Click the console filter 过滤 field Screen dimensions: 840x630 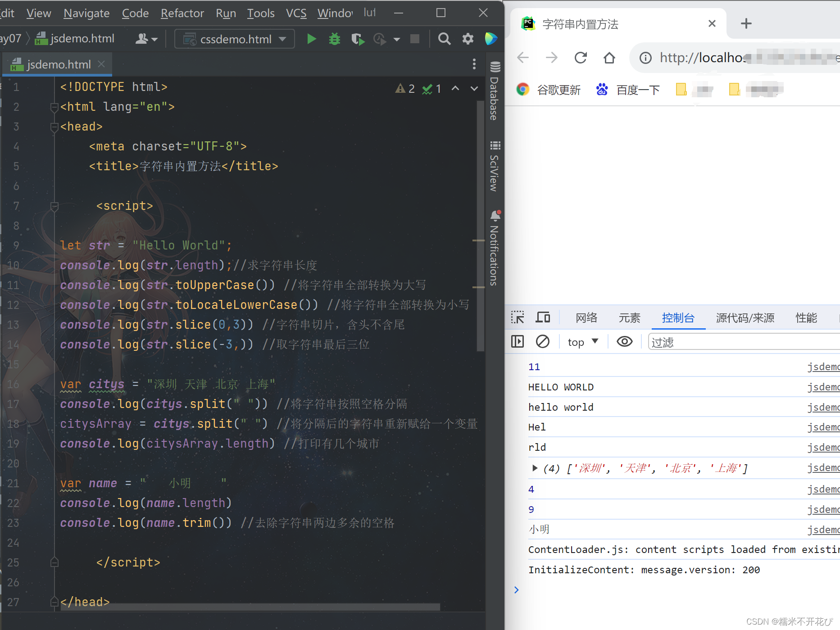click(x=721, y=342)
